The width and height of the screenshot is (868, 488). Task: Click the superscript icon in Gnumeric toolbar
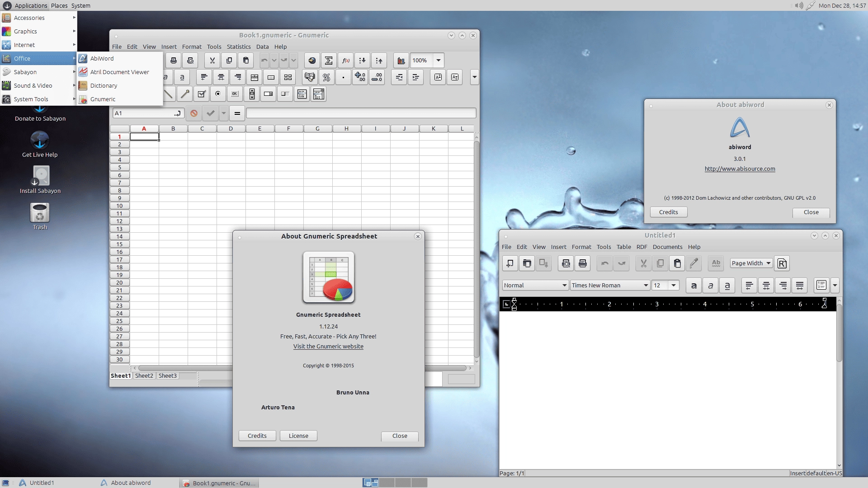pyautogui.click(x=438, y=77)
